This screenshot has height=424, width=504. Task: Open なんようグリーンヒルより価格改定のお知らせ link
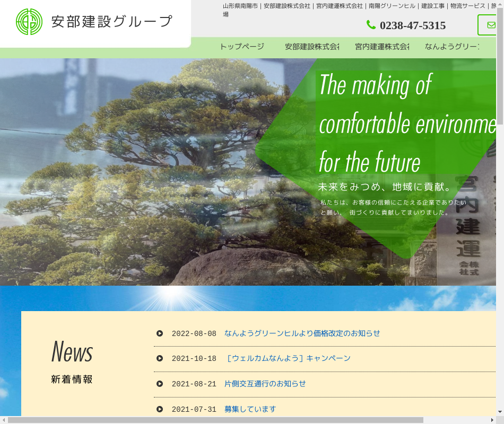pyautogui.click(x=302, y=333)
